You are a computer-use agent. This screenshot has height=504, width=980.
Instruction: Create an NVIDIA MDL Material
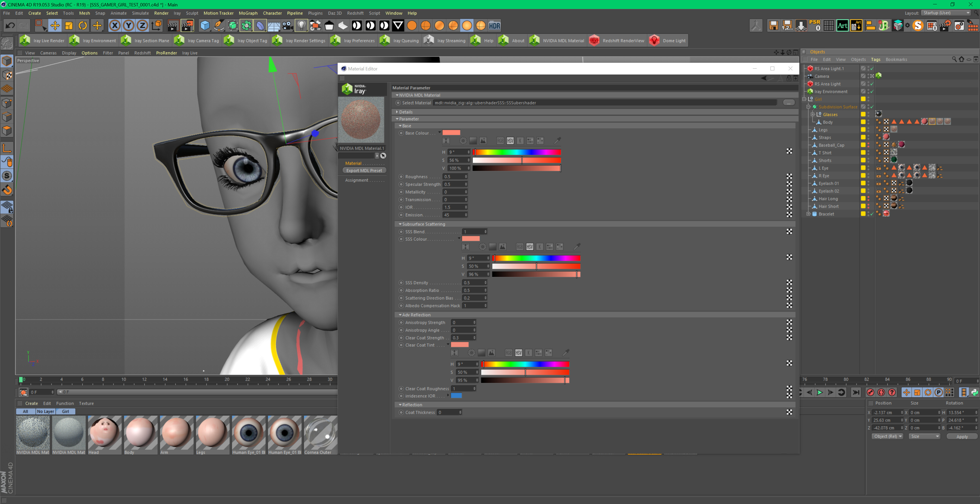pyautogui.click(x=557, y=41)
